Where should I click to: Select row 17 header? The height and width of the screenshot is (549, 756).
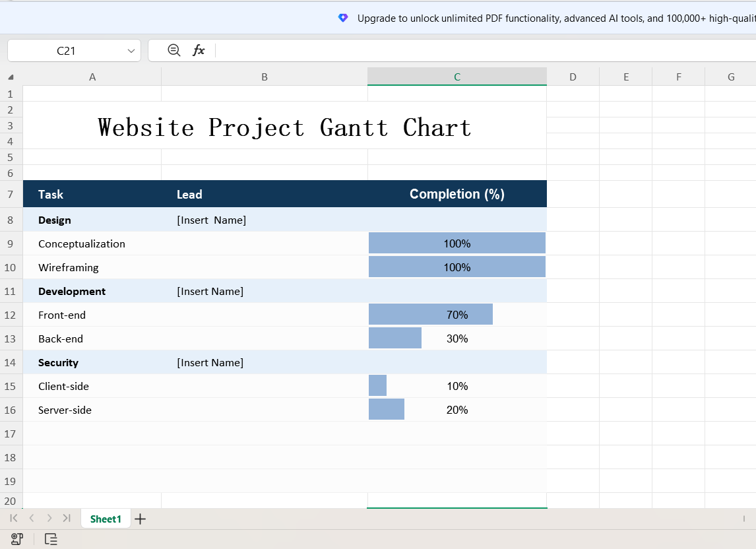click(x=11, y=434)
